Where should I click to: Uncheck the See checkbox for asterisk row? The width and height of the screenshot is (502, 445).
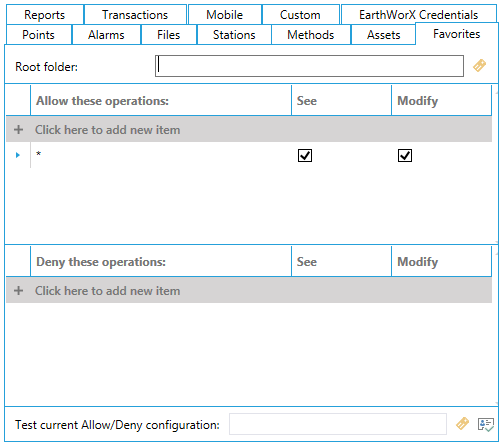305,155
